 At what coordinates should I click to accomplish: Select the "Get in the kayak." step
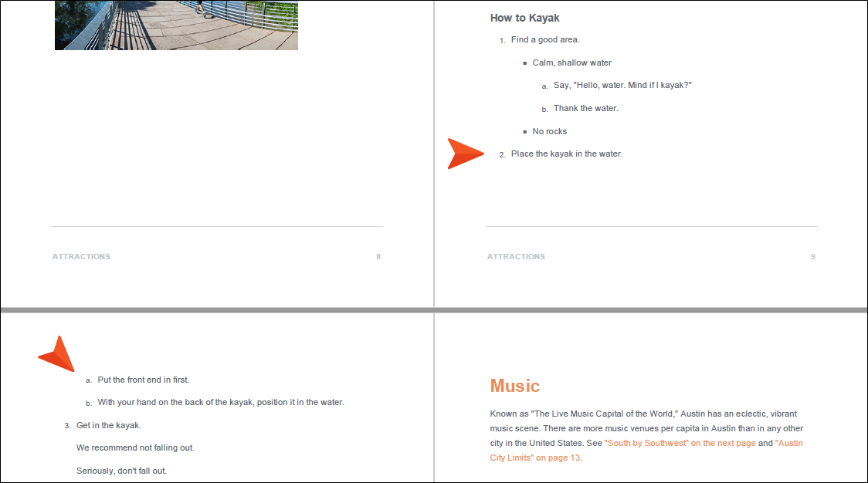coord(108,425)
